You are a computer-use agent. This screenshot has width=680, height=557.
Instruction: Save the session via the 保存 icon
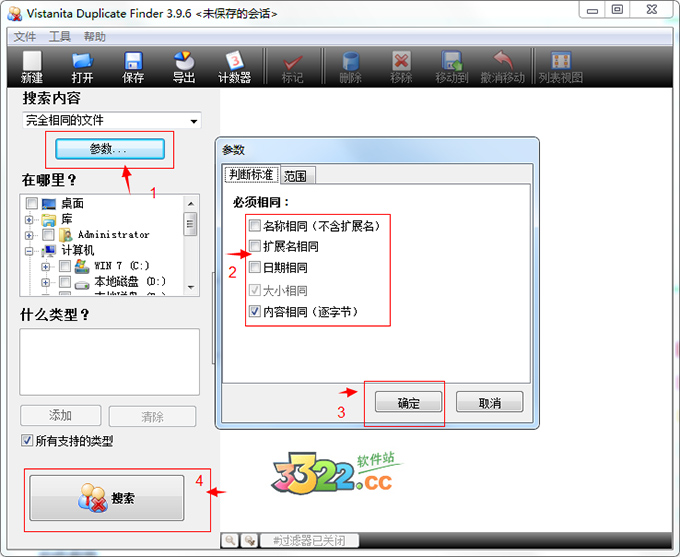click(133, 61)
